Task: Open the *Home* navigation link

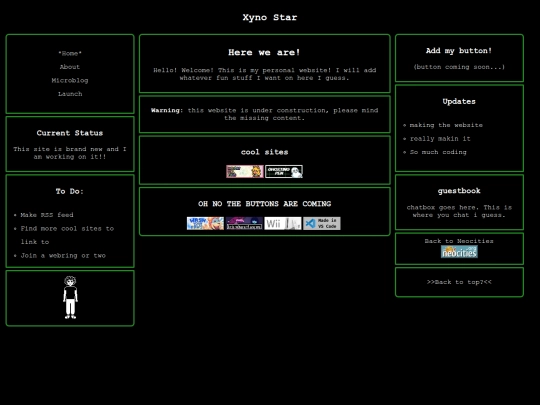Action: click(70, 53)
